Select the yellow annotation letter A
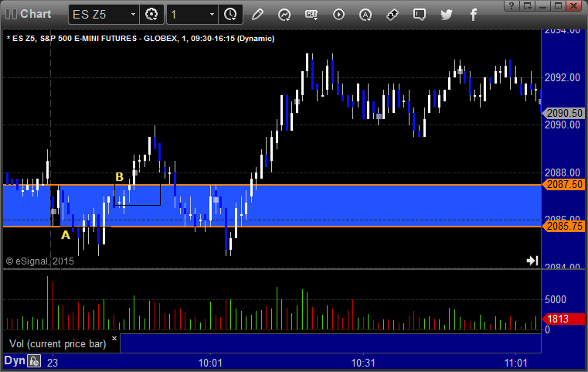The image size is (588, 372). 66,235
